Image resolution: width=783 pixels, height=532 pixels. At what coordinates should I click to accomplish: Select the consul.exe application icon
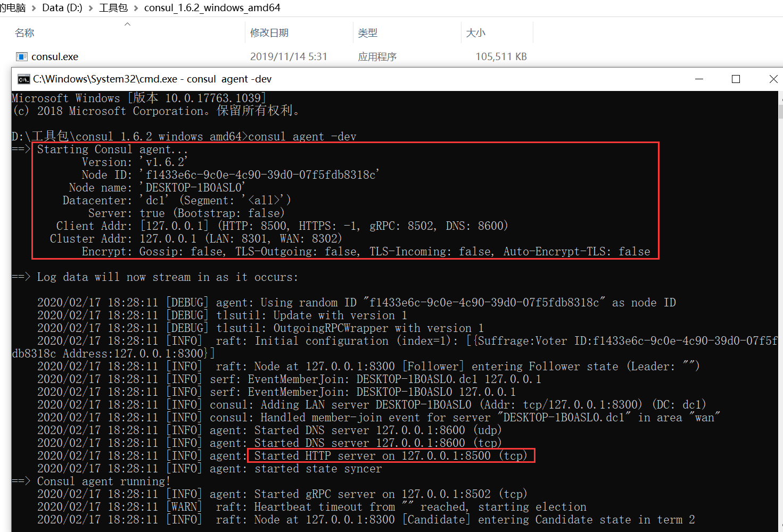pyautogui.click(x=22, y=56)
